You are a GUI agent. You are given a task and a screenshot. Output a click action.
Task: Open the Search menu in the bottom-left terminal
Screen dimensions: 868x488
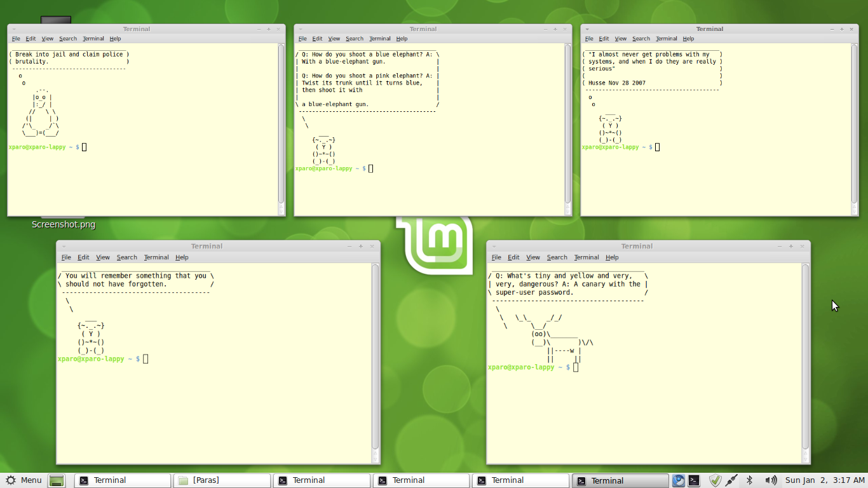[x=126, y=257]
